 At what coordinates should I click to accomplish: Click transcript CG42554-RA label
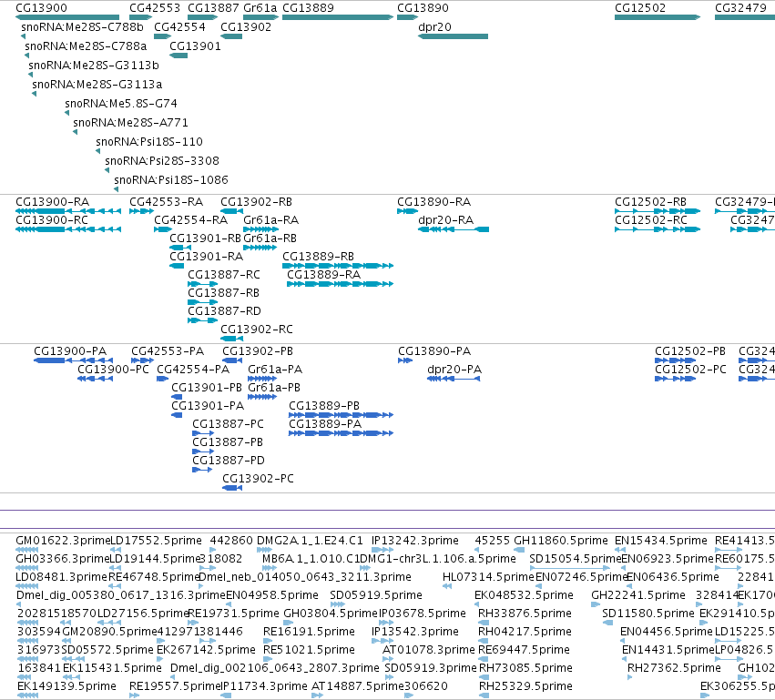(x=190, y=219)
